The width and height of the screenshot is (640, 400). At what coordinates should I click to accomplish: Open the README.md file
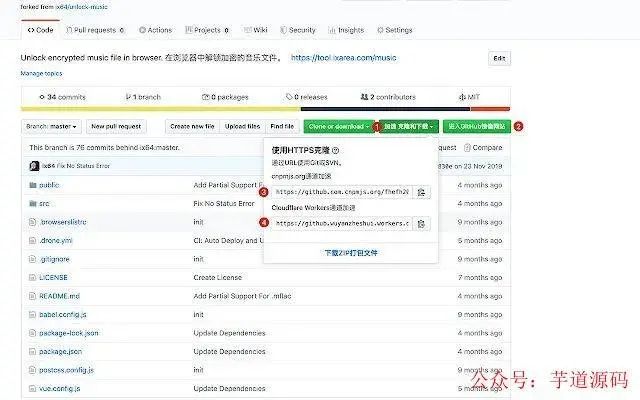click(x=60, y=296)
